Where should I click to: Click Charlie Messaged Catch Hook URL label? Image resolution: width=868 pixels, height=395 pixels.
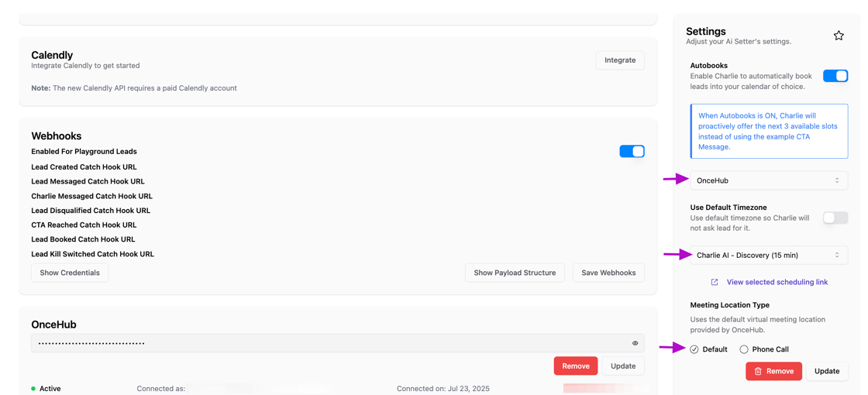pos(92,196)
